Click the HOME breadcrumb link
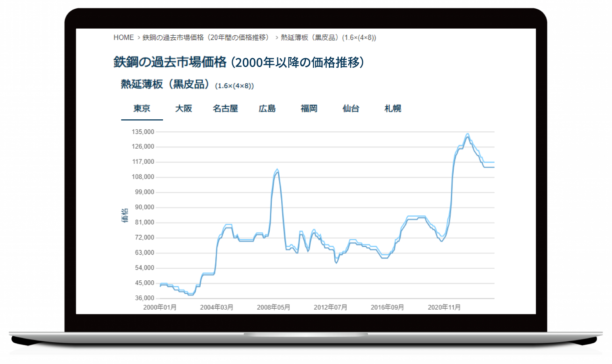Viewport: 612px width, 364px height. [123, 38]
